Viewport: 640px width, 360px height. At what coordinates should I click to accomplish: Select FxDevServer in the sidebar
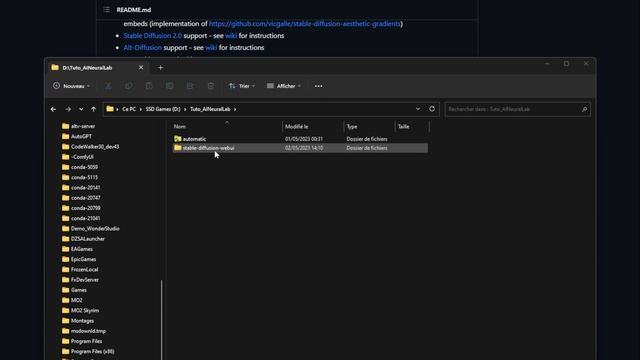(85, 280)
